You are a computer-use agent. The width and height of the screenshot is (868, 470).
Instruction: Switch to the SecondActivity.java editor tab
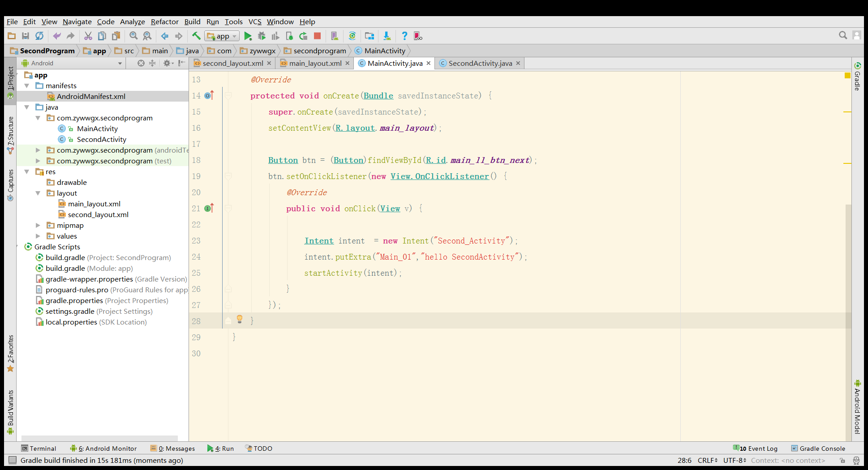pos(480,64)
